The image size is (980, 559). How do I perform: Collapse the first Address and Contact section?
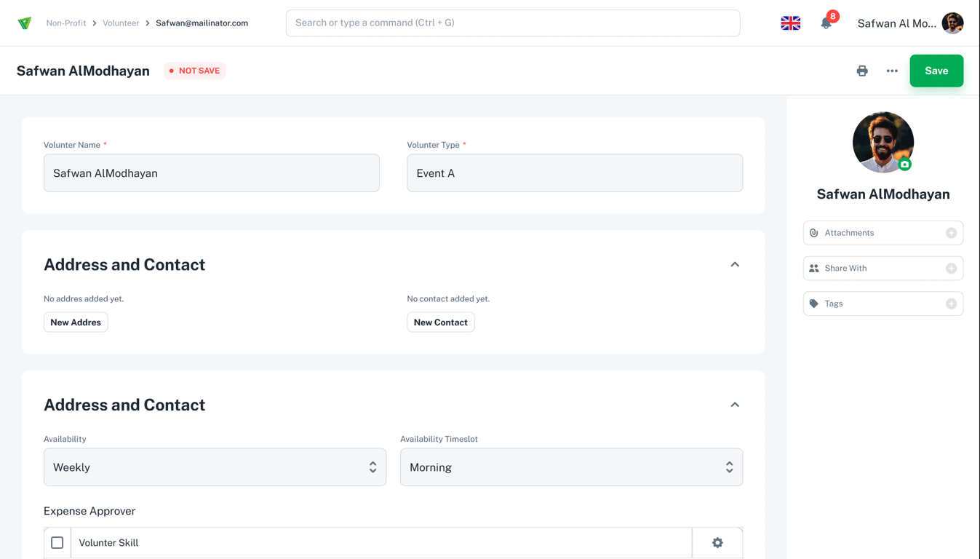(x=735, y=265)
